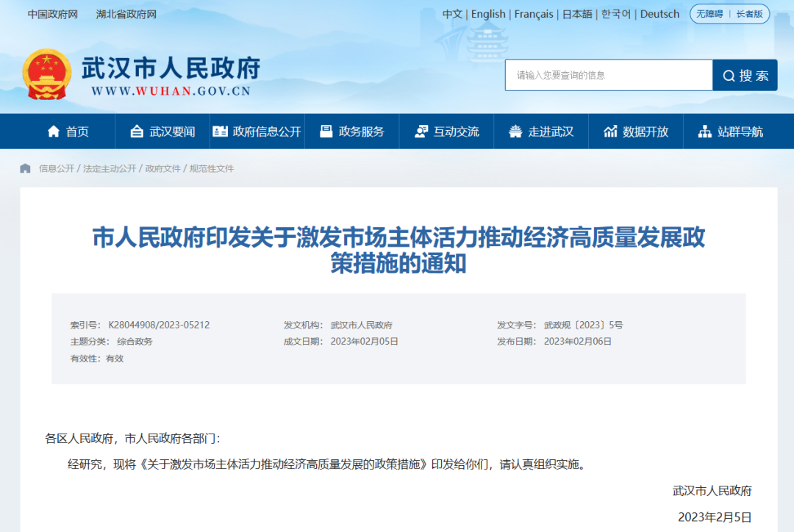Open the 中国政府网 link

53,14
